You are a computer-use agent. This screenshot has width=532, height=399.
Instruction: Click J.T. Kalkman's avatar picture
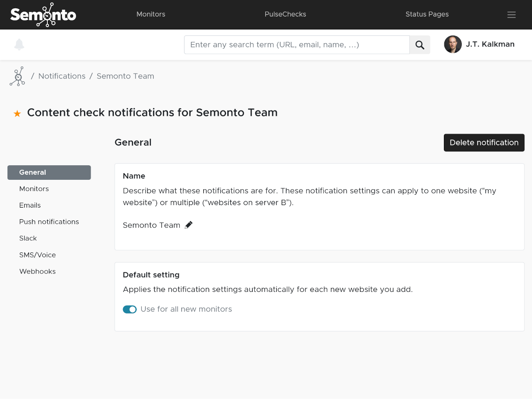(x=453, y=44)
